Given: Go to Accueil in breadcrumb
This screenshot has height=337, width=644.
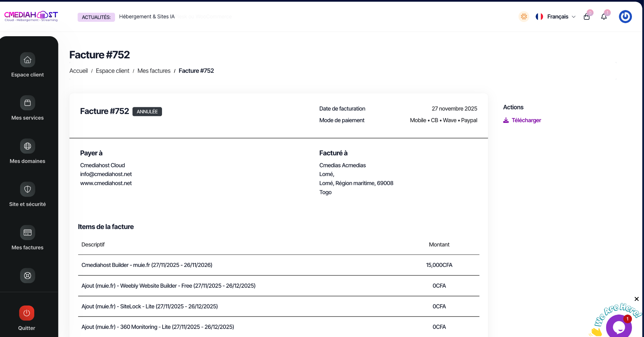Looking at the screenshot, I should (x=78, y=71).
